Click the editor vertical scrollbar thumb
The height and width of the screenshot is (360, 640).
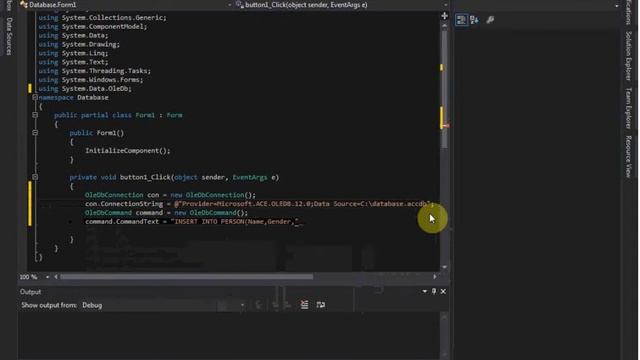(444, 89)
